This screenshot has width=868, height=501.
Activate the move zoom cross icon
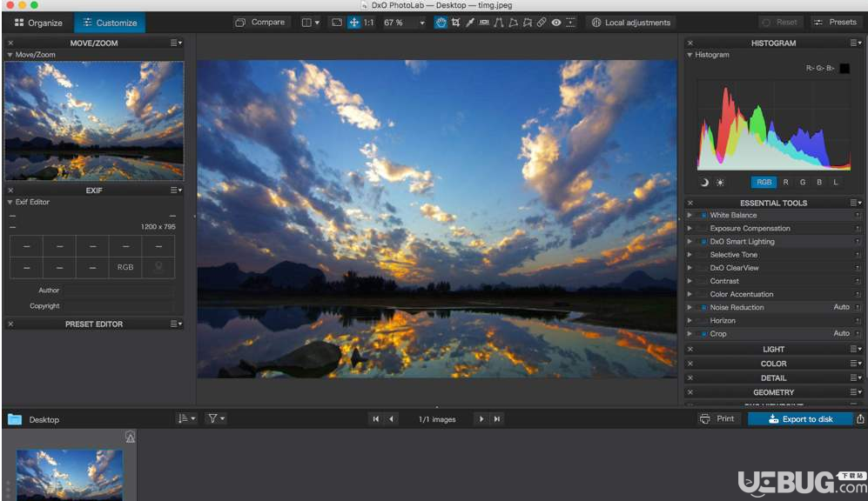pos(353,23)
